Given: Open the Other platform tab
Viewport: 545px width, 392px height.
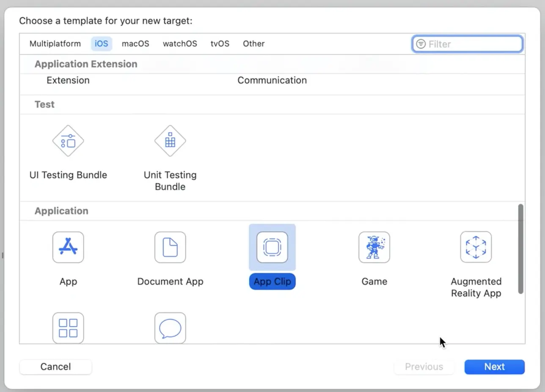Looking at the screenshot, I should pyautogui.click(x=254, y=44).
